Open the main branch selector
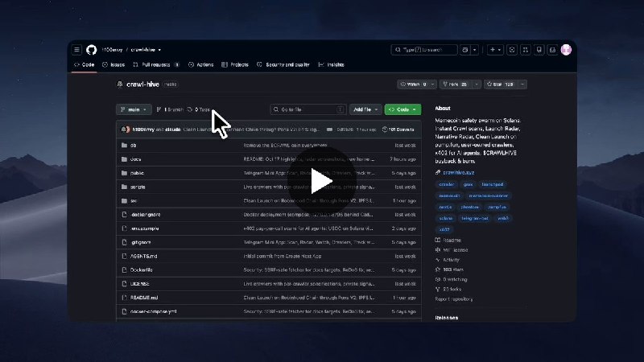 point(134,109)
